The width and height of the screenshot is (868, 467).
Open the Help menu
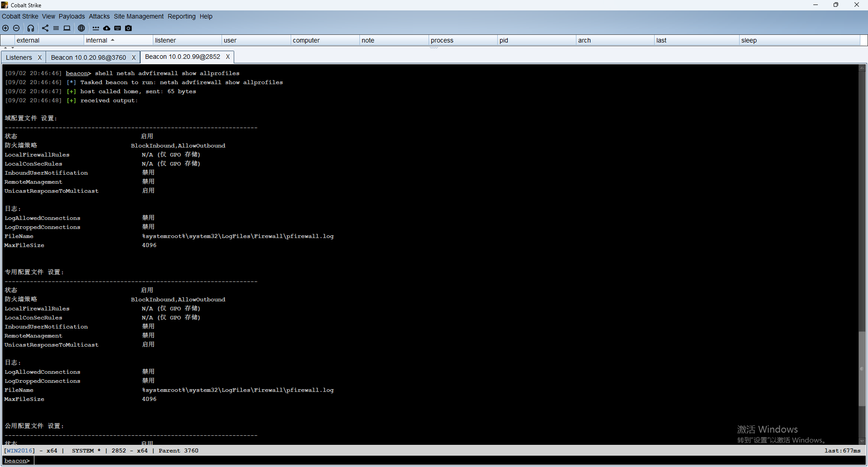coord(206,16)
